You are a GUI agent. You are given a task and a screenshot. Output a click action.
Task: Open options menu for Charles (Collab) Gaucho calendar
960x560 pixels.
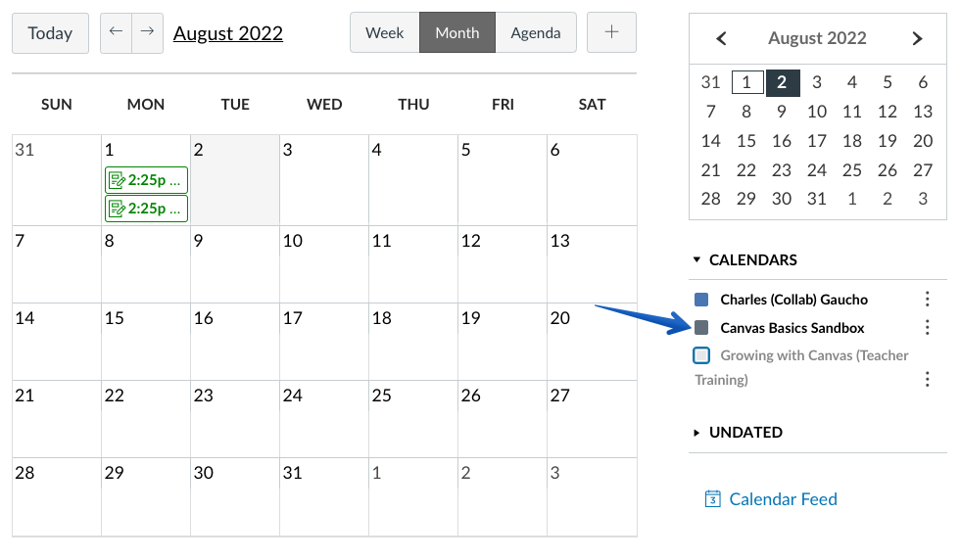[x=928, y=299]
